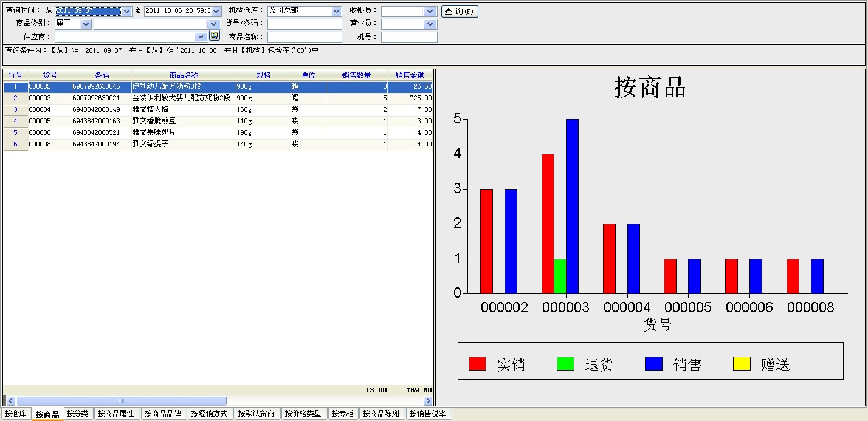This screenshot has width=868, height=421.
Task: Open the 属于 category condition dropdown
Action: coord(86,24)
